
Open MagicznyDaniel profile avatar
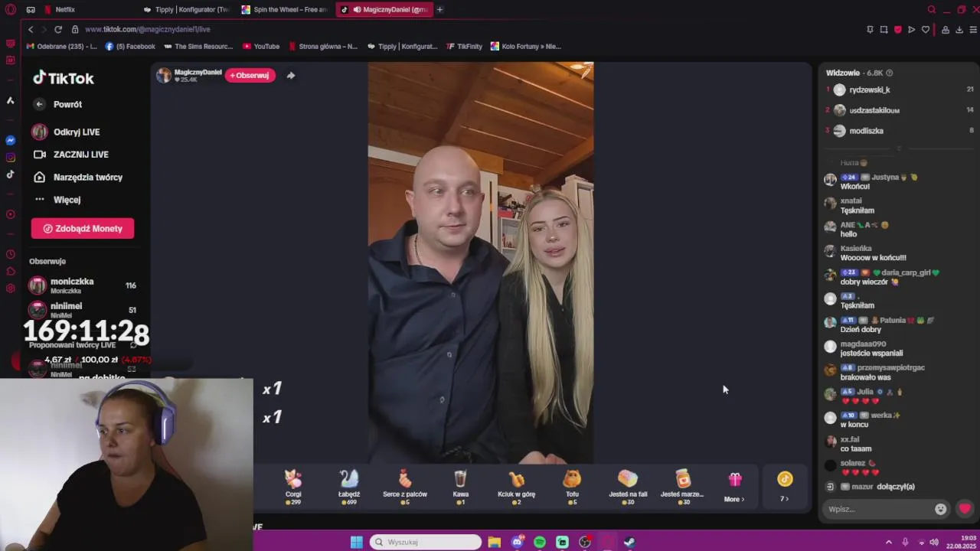pyautogui.click(x=164, y=75)
